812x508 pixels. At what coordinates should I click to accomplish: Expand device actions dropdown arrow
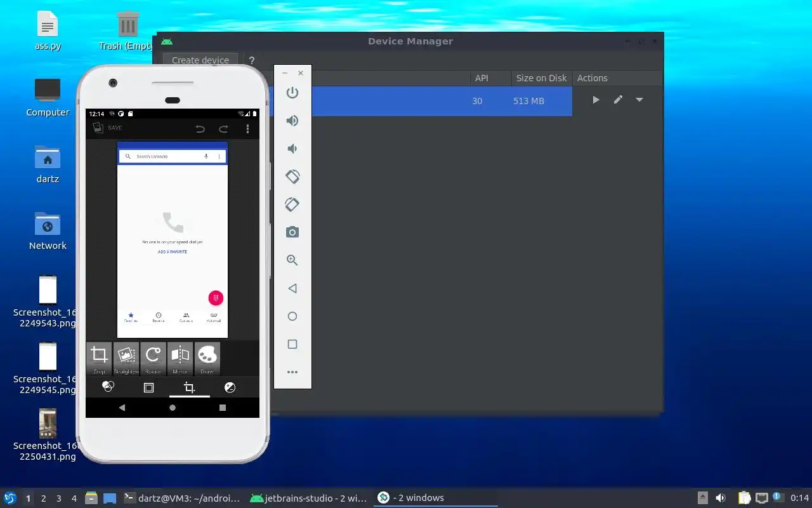coord(639,100)
